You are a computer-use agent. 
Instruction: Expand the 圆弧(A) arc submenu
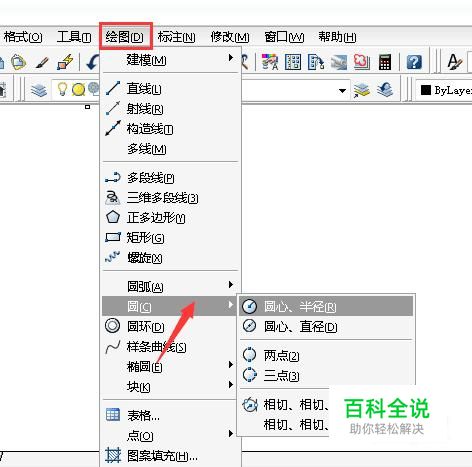pos(171,286)
